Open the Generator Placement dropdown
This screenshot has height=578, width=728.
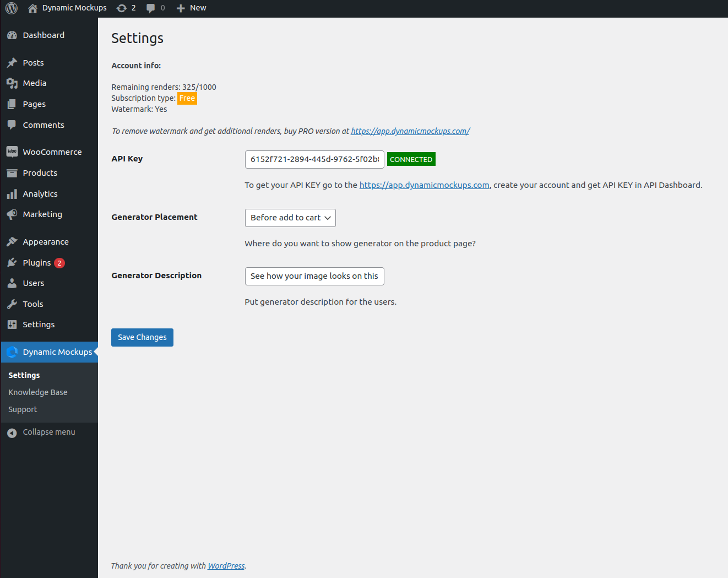pos(290,218)
